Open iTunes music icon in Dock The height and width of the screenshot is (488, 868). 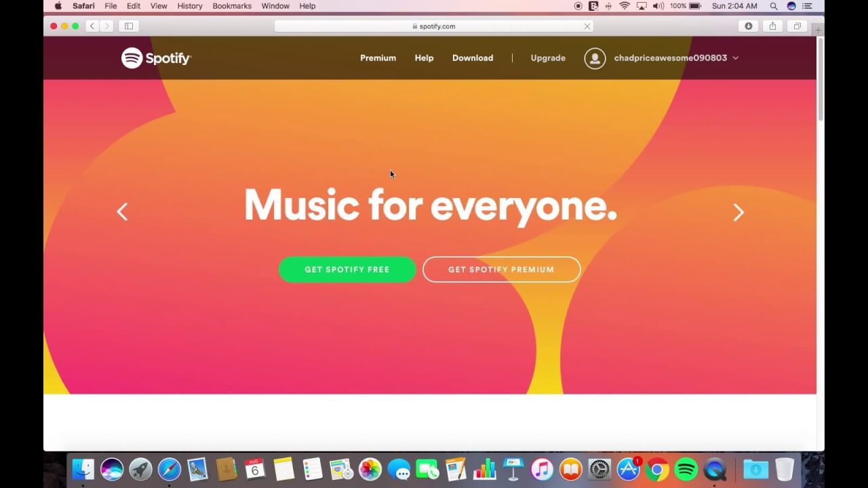point(542,469)
